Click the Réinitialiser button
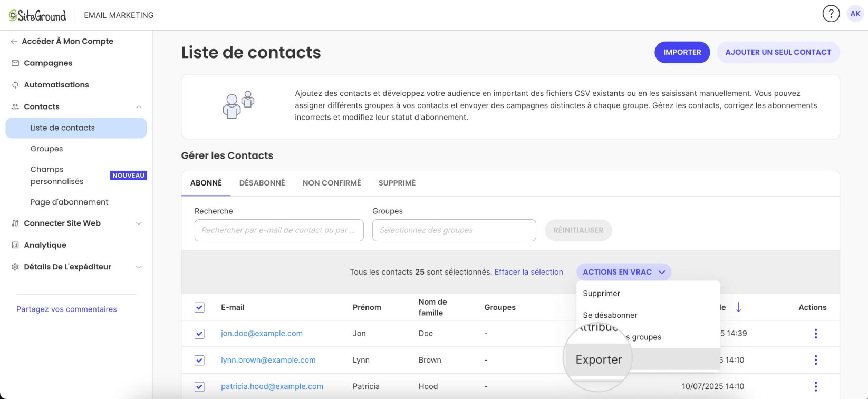Screen dimensions: 868x399 (578, 230)
